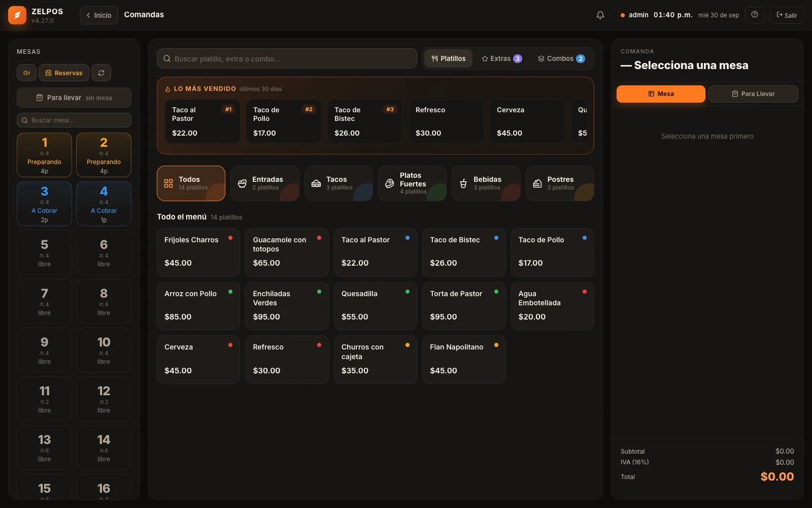The width and height of the screenshot is (812, 508).
Task: Click the notification bell icon
Action: (x=600, y=15)
